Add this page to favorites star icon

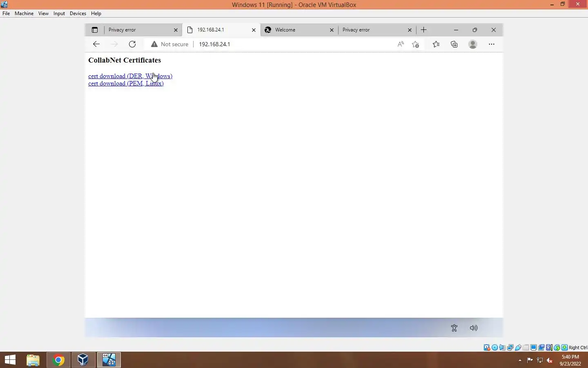[415, 44]
